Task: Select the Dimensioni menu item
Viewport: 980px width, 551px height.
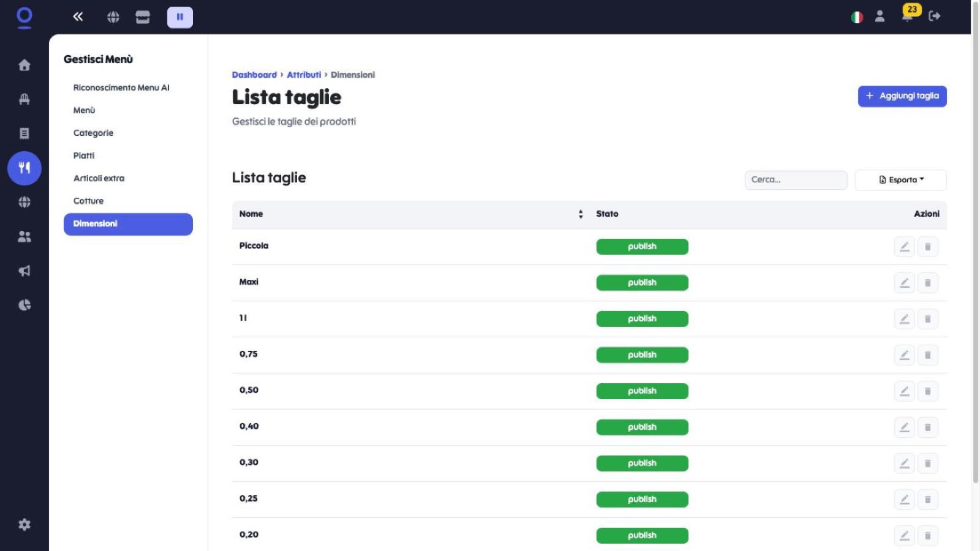Action: tap(128, 224)
